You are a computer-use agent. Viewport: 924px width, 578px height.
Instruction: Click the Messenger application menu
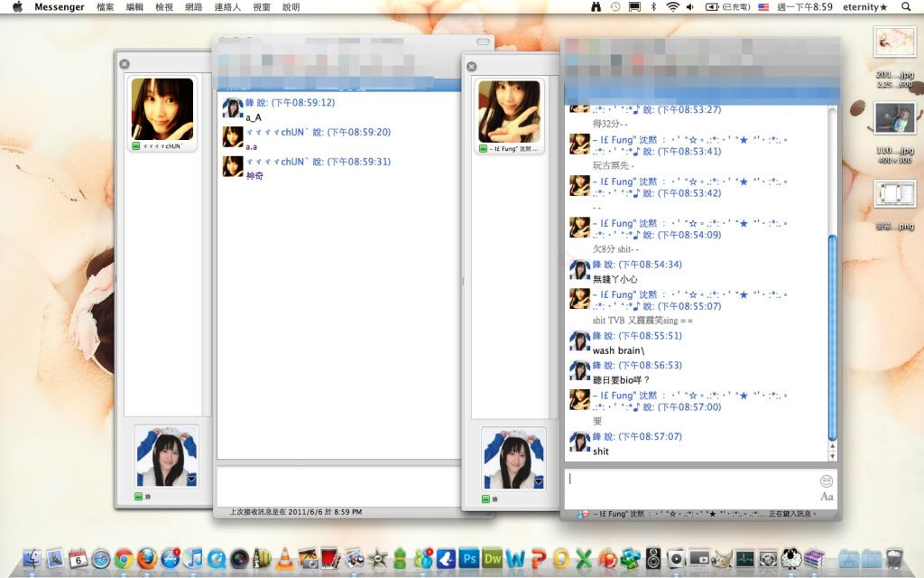coord(59,7)
